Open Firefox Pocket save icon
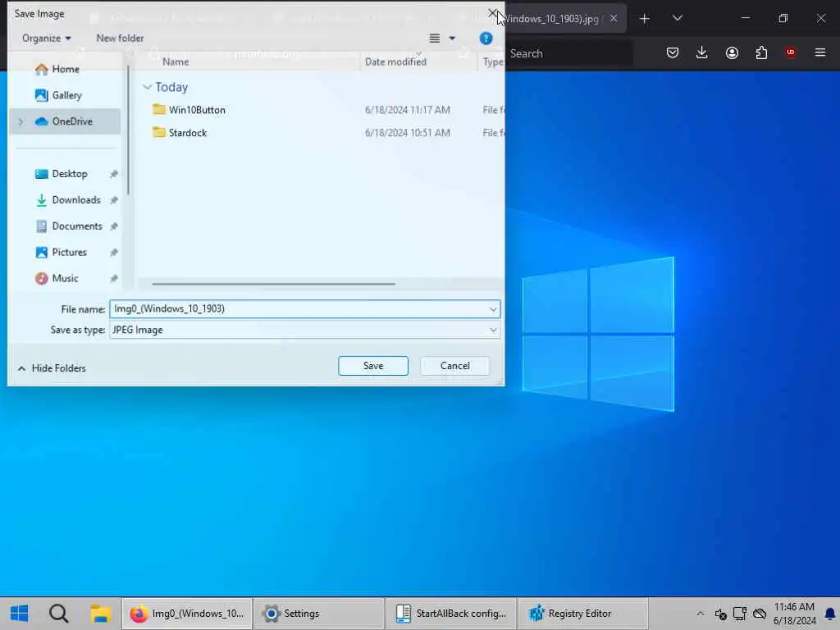This screenshot has width=840, height=630. point(673,52)
